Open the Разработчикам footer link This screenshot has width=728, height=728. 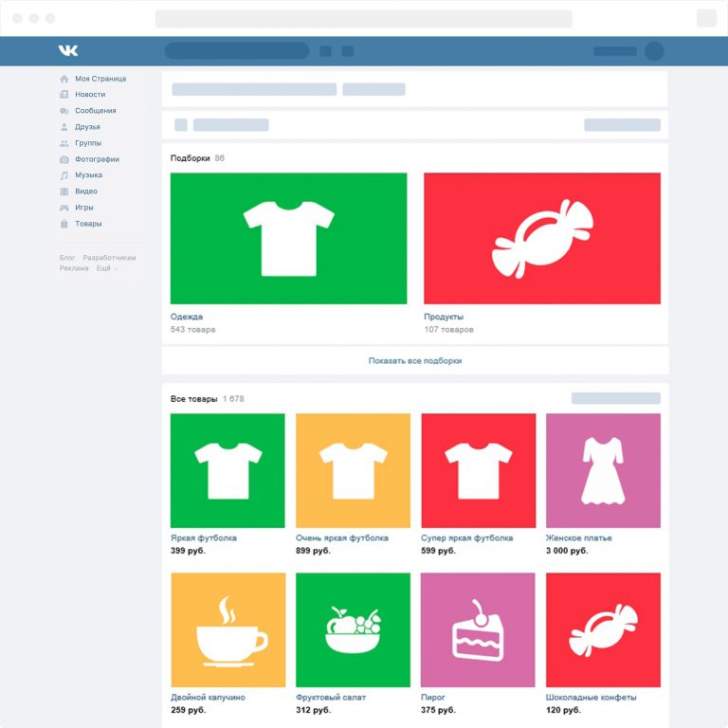point(109,258)
